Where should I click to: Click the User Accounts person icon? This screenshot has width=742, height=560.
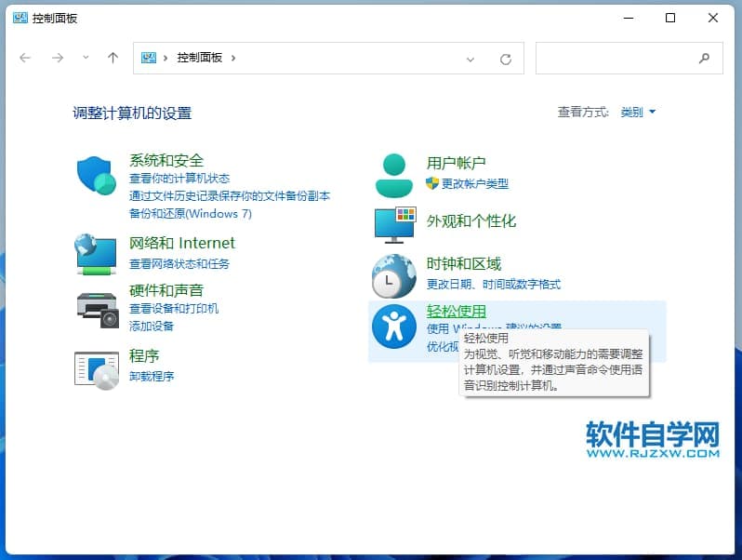tap(393, 175)
